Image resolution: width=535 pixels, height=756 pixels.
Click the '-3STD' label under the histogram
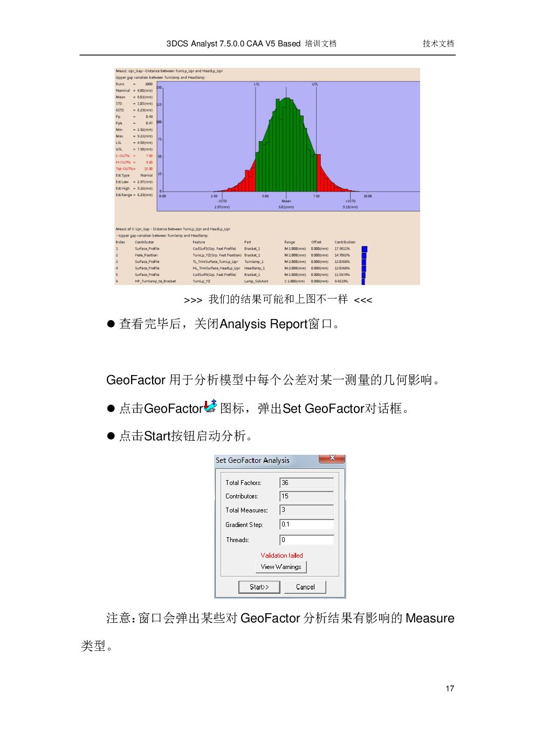tap(222, 201)
